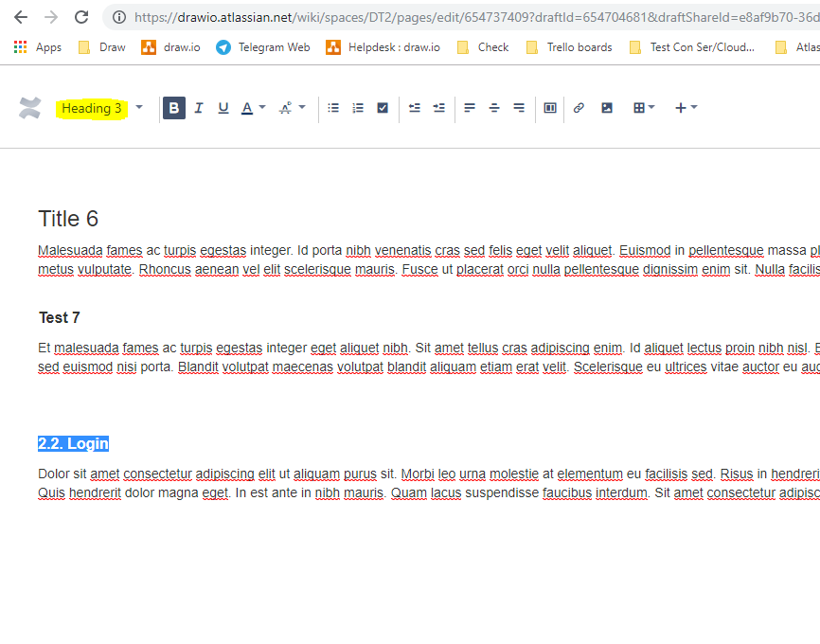Expand the insert more content arrow
The width and height of the screenshot is (820, 644).
click(694, 107)
